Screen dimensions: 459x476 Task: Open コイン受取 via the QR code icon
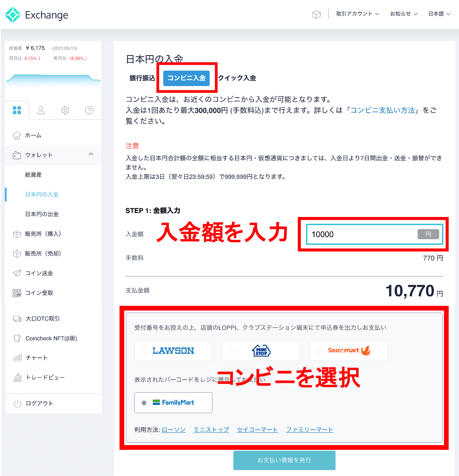[17, 293]
